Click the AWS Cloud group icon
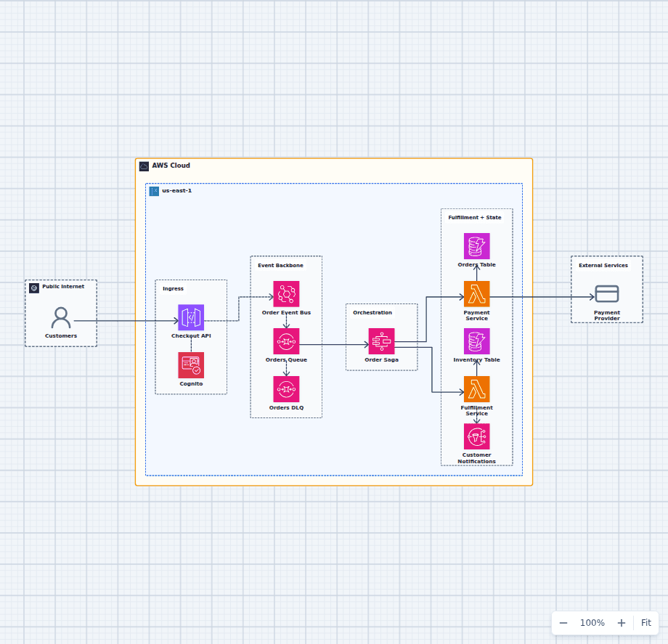Viewport: 668px width, 644px height. [x=144, y=166]
